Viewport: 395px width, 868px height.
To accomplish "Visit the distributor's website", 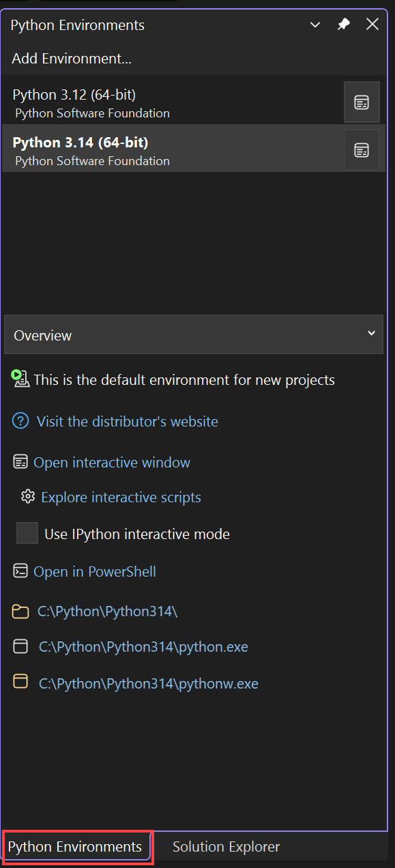I will point(126,421).
